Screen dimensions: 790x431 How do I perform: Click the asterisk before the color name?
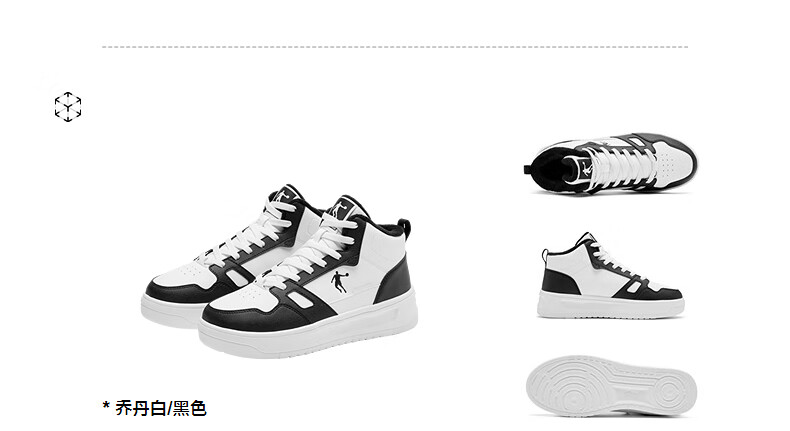106,405
